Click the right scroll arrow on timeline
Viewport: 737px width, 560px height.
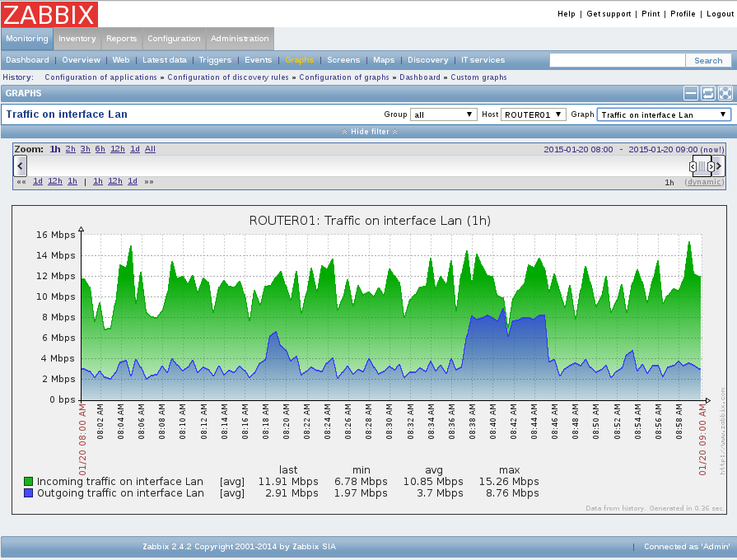click(x=719, y=166)
